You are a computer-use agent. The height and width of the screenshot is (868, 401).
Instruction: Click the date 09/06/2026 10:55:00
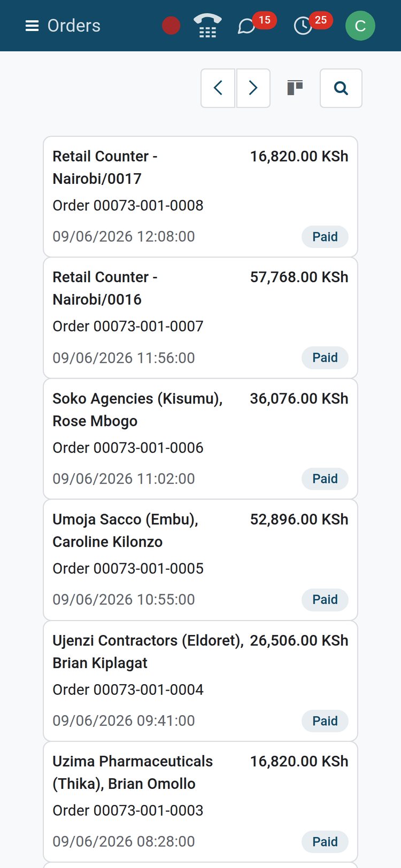click(124, 599)
